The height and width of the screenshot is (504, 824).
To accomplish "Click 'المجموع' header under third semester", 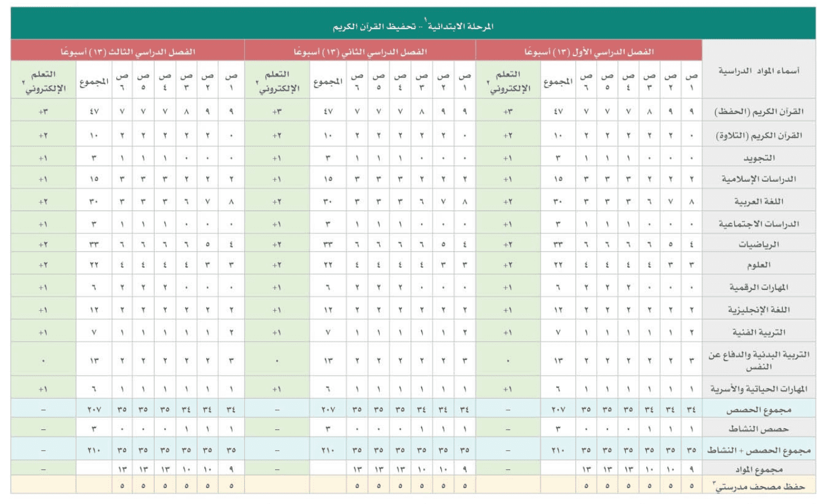I will tap(94, 82).
